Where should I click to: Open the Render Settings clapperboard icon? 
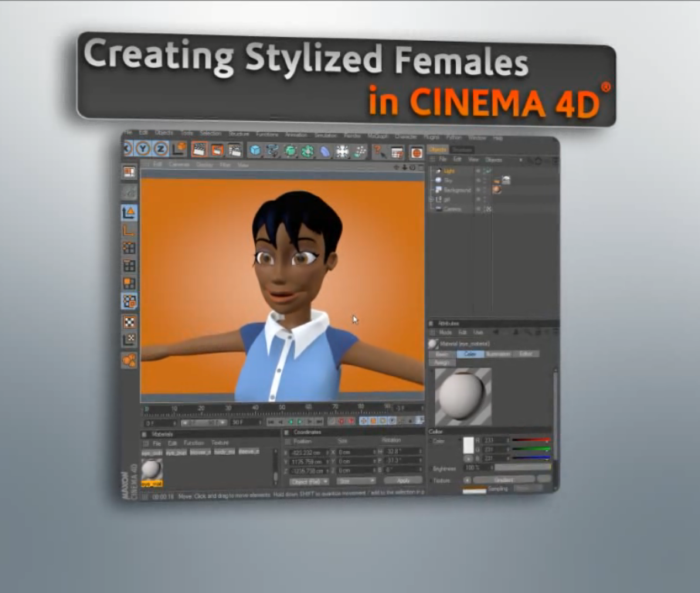click(x=235, y=151)
